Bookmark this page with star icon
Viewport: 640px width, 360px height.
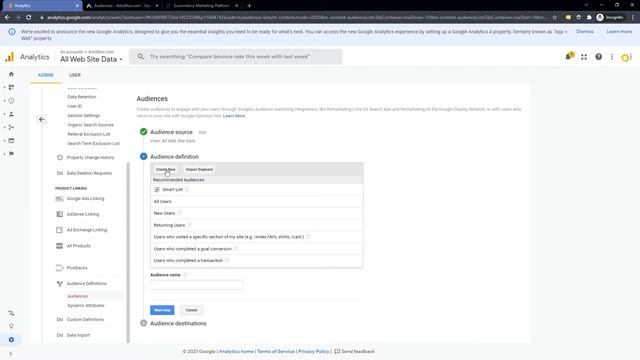click(x=555, y=18)
